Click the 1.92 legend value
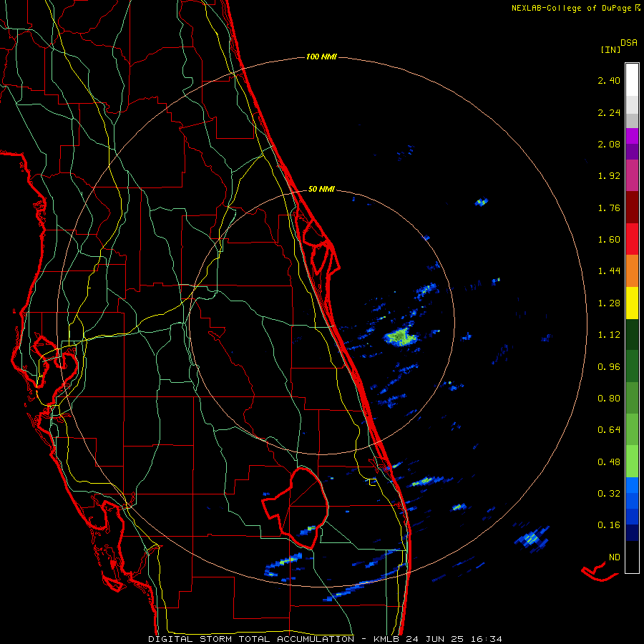644x644 pixels. click(x=609, y=176)
